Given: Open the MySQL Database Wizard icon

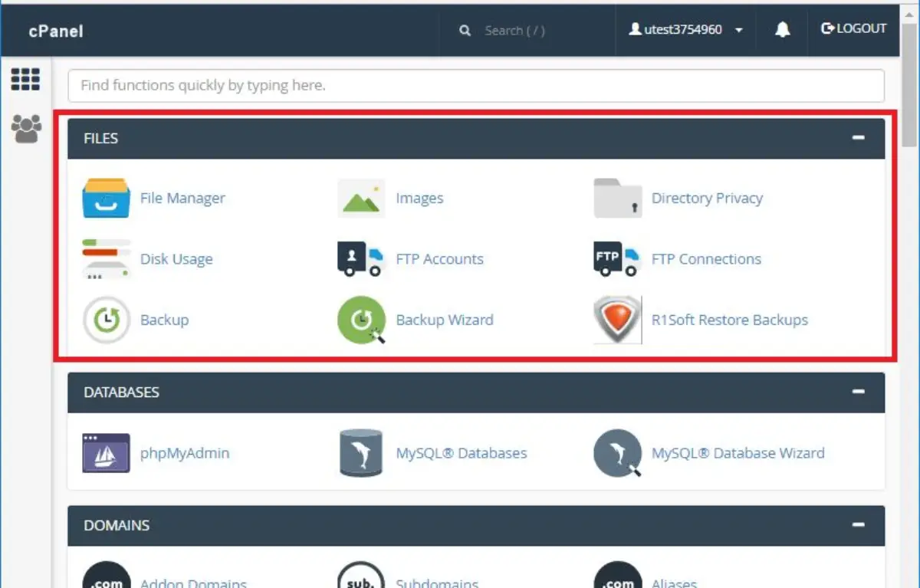Looking at the screenshot, I should tap(617, 453).
